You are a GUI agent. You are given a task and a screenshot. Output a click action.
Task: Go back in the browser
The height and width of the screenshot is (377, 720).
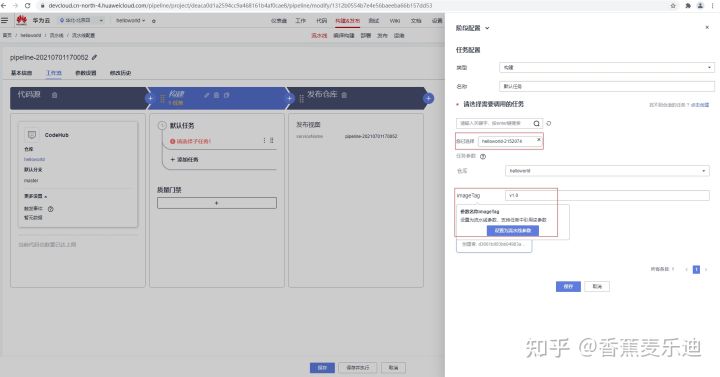(4, 6)
